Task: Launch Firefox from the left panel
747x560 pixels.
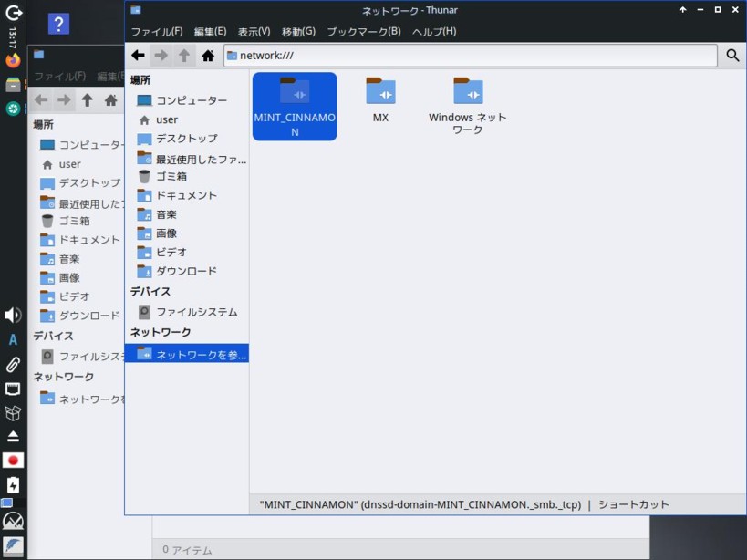Action: pos(13,61)
